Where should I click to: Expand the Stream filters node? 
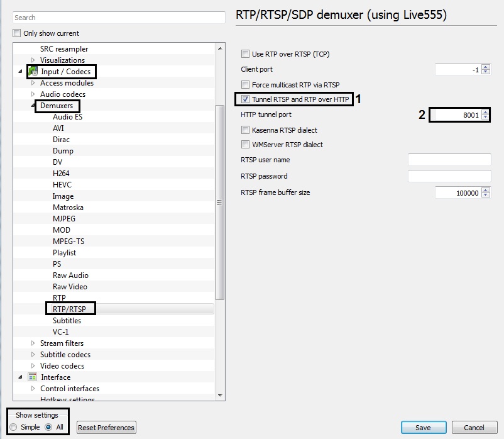tap(33, 343)
